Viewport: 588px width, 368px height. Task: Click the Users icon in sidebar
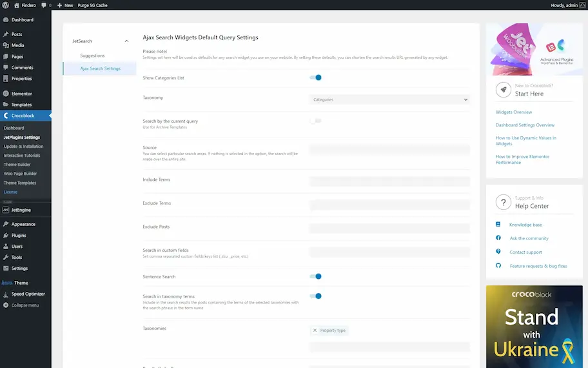pos(6,247)
